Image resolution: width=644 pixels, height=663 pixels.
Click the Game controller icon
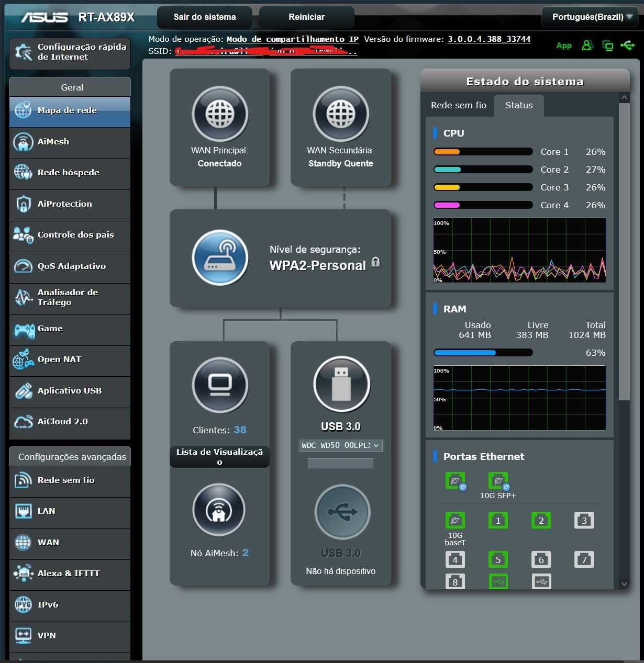(x=24, y=330)
